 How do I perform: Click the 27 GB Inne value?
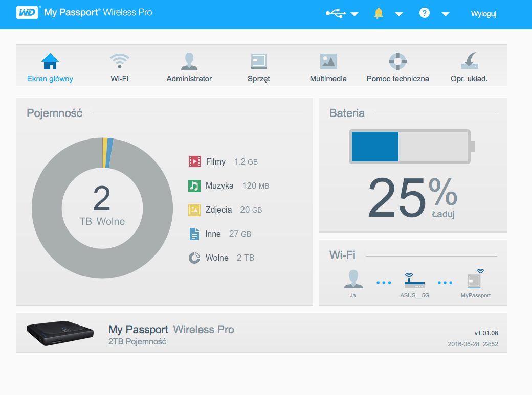240,234
